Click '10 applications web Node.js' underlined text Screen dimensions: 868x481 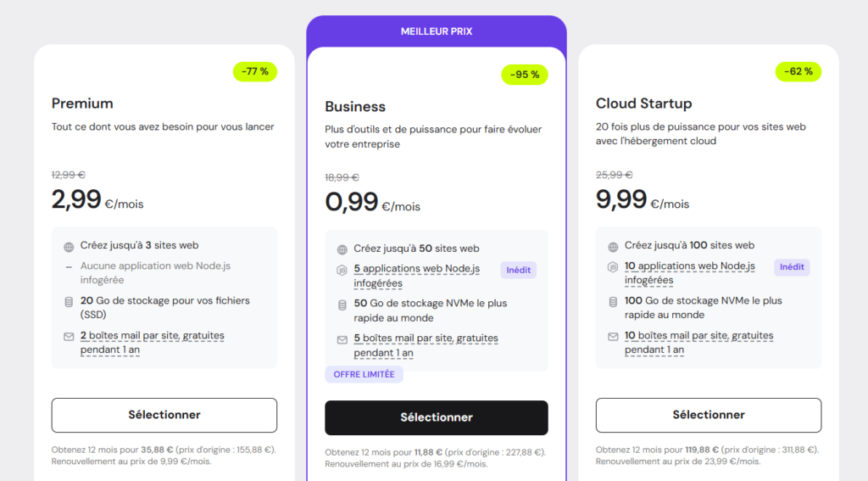click(x=689, y=266)
